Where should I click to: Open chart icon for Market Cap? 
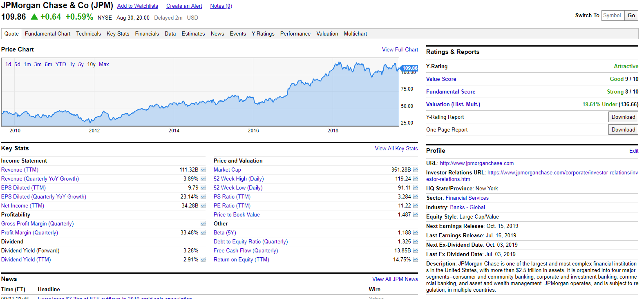pos(416,170)
